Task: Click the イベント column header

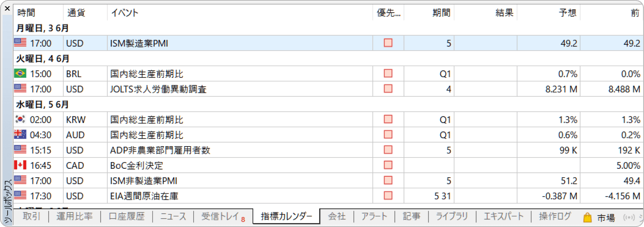Action: pos(125,13)
